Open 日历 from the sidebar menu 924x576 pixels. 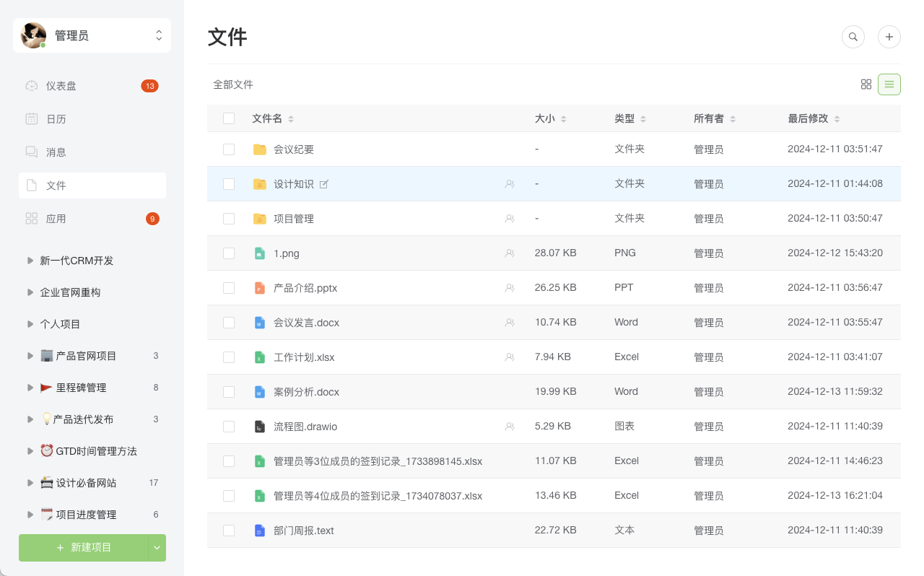(92, 119)
